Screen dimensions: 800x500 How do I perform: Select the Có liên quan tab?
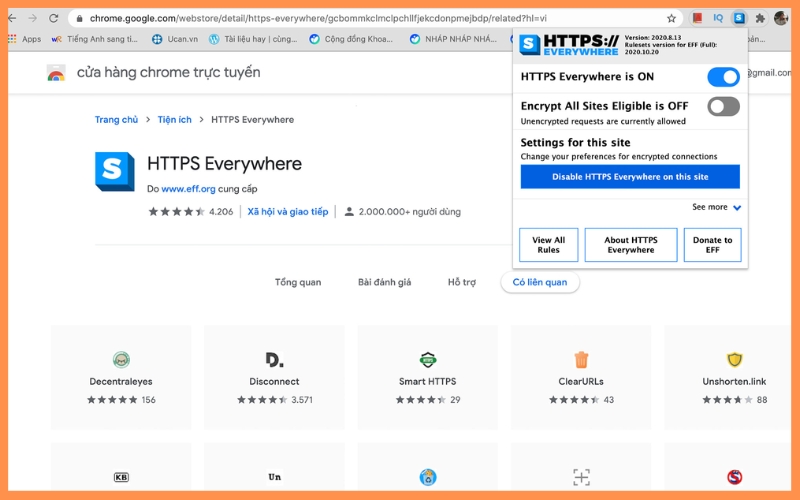pos(540,282)
